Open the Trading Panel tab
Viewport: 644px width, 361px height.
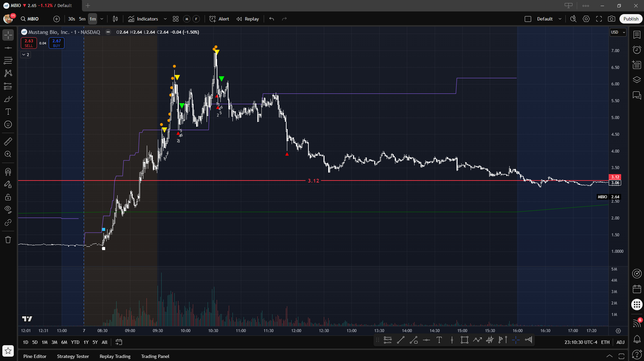coord(155,356)
